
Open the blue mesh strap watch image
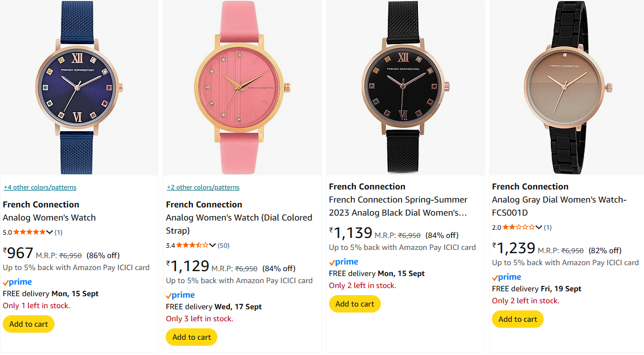pos(79,87)
